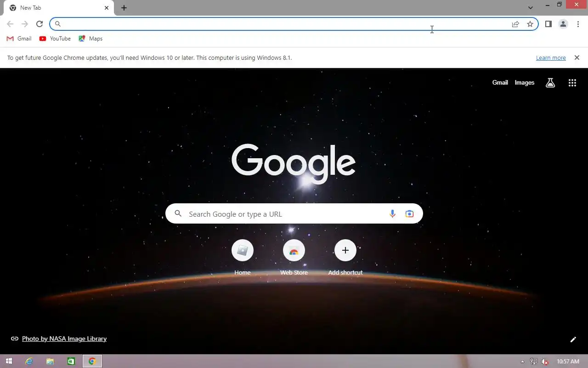
Task: Open the Maps bookmark
Action: 90,39
